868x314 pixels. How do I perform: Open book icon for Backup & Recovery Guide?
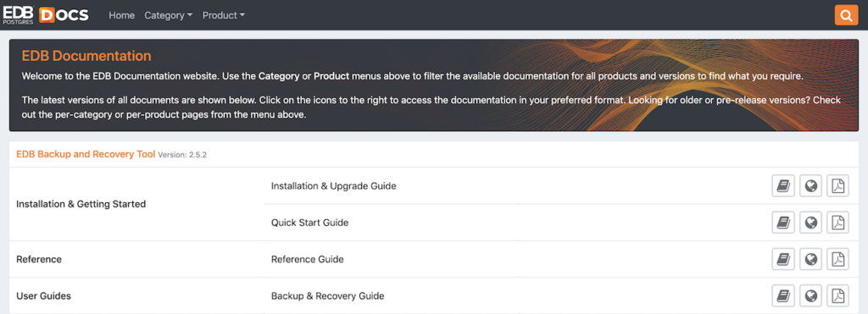[782, 295]
